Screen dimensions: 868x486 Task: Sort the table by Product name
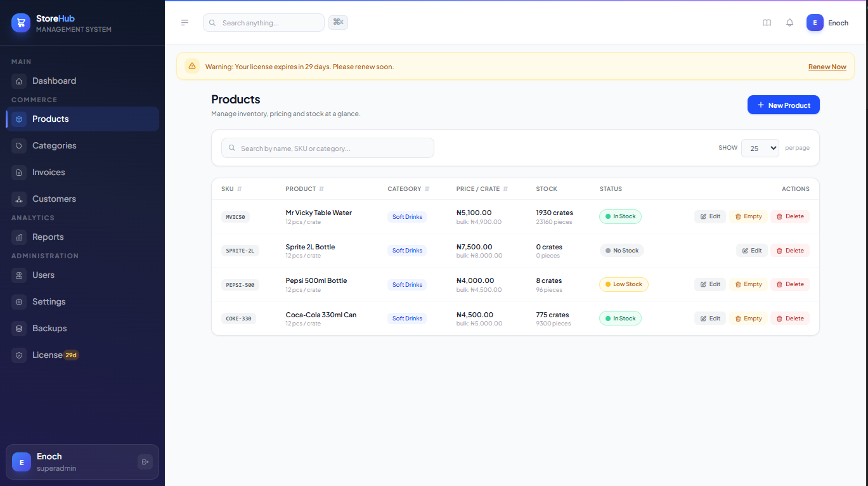[x=305, y=189]
